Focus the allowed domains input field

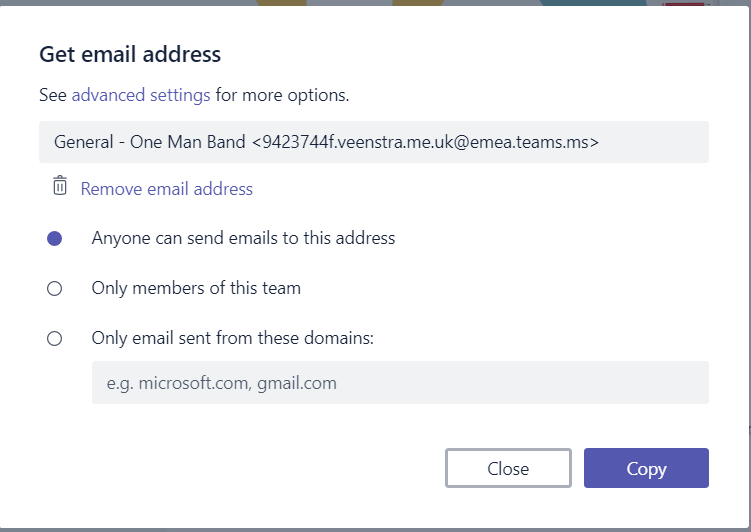point(400,383)
